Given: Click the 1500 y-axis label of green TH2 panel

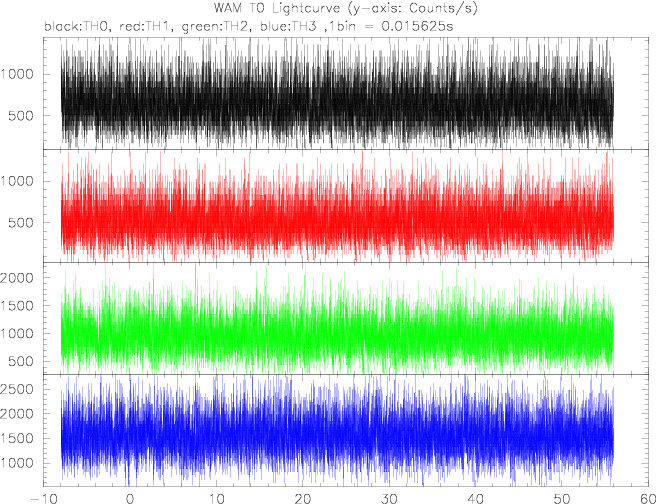Looking at the screenshot, I should point(17,305).
